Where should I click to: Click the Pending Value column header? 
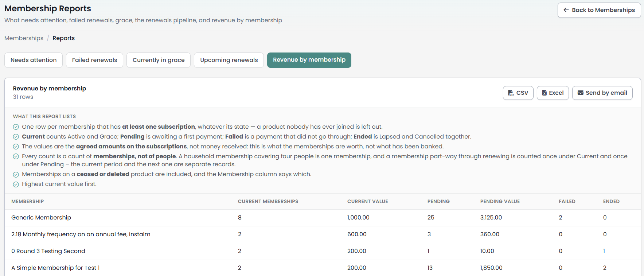coord(500,202)
